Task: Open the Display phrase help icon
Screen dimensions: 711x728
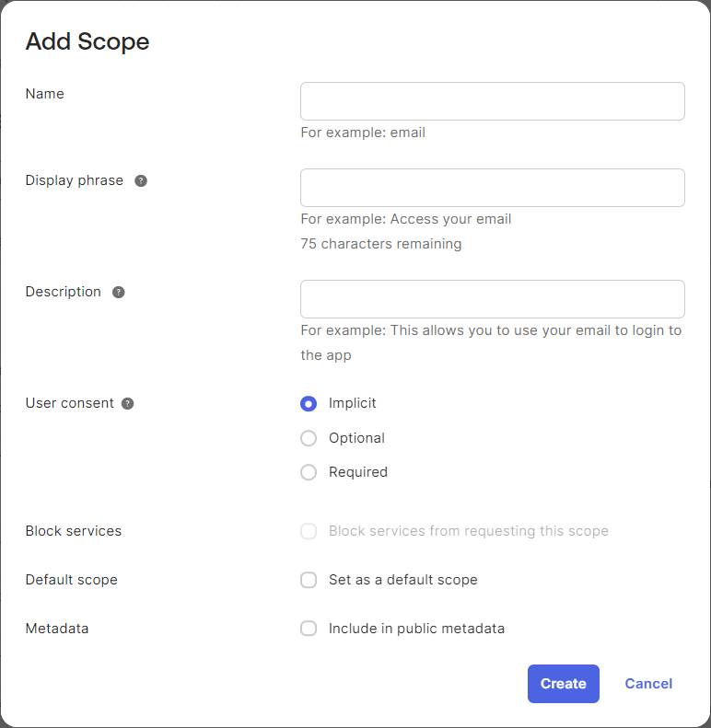Action: coord(141,180)
